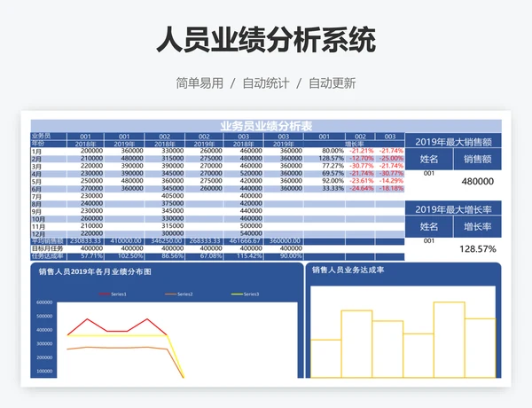Click the 2019年最大销售额 panel header
The height and width of the screenshot is (408, 532).
[x=453, y=141]
